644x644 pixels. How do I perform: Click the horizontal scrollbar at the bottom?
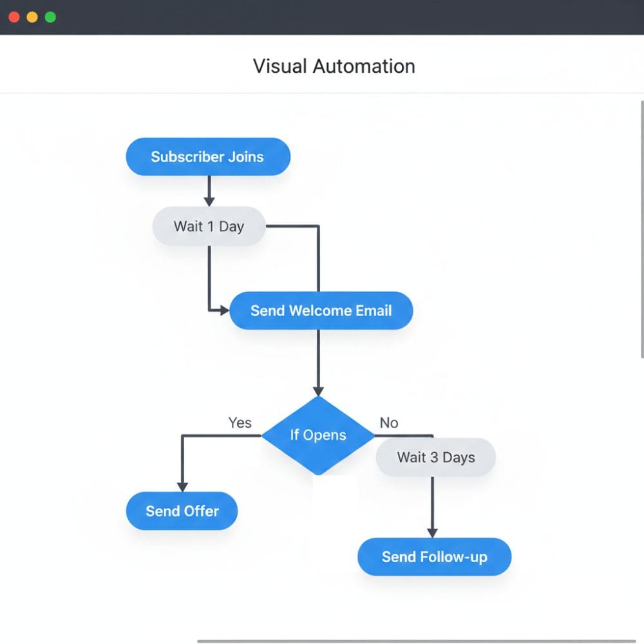(x=417, y=641)
